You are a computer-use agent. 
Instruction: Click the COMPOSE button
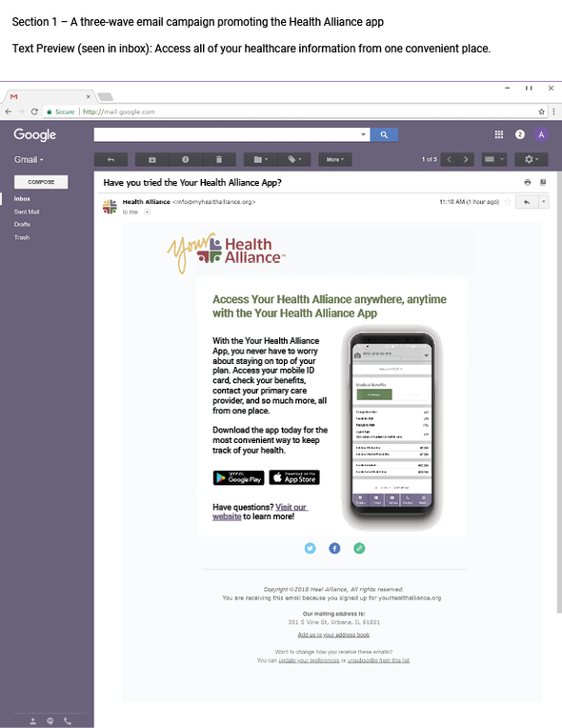pos(41,182)
